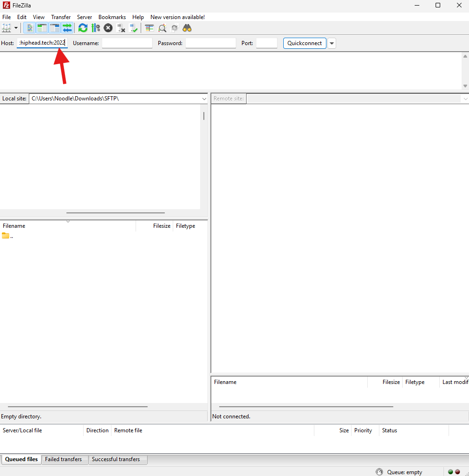This screenshot has height=476, width=469.
Task: Click the New version available! menu item
Action: pyautogui.click(x=178, y=17)
